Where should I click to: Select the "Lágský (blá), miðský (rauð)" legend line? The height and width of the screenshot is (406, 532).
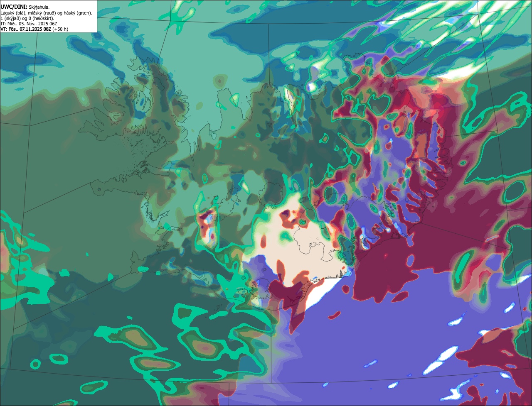pos(46,13)
